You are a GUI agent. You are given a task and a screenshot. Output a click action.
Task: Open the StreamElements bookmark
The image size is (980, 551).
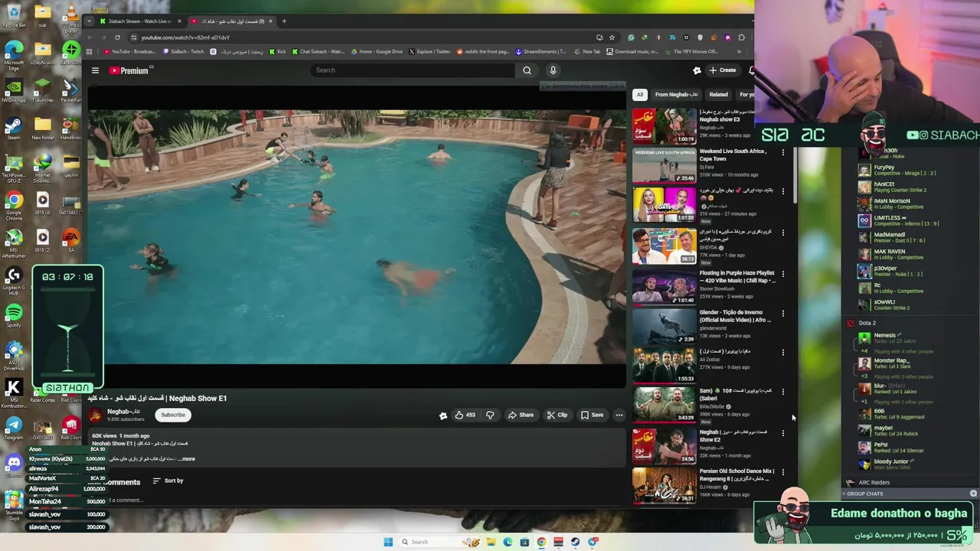tap(541, 52)
